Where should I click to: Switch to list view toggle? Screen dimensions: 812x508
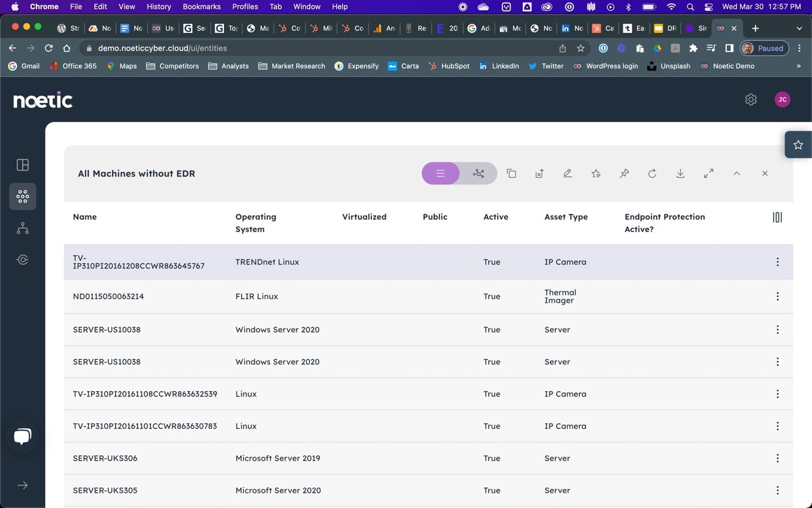[x=441, y=174]
